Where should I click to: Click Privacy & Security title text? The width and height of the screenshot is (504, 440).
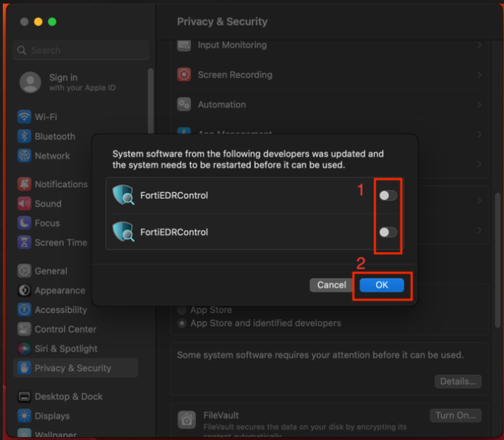222,21
